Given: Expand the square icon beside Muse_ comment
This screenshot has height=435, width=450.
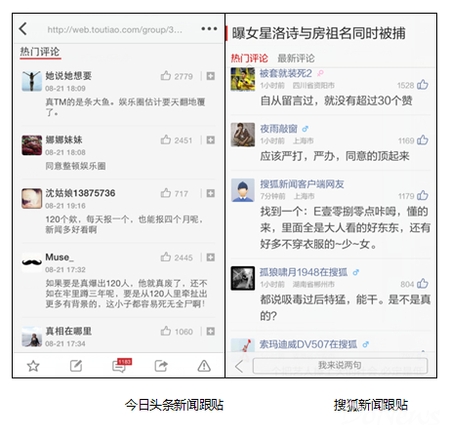Looking at the screenshot, I should tap(210, 257).
